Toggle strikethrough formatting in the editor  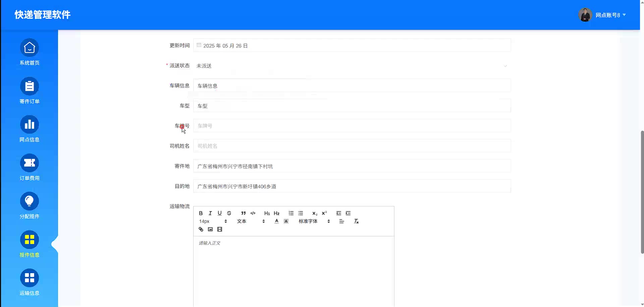(x=229, y=213)
